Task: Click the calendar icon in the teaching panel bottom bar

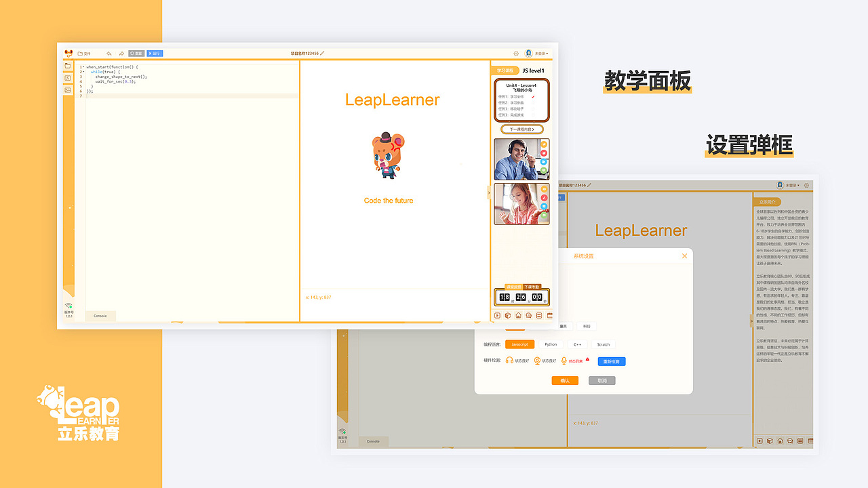Action: point(549,315)
